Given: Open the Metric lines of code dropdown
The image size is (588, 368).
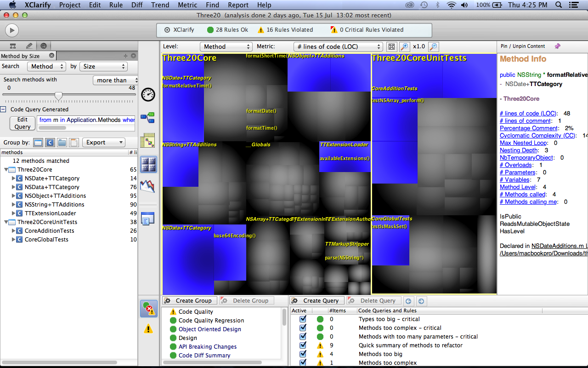Looking at the screenshot, I should pos(338,46).
